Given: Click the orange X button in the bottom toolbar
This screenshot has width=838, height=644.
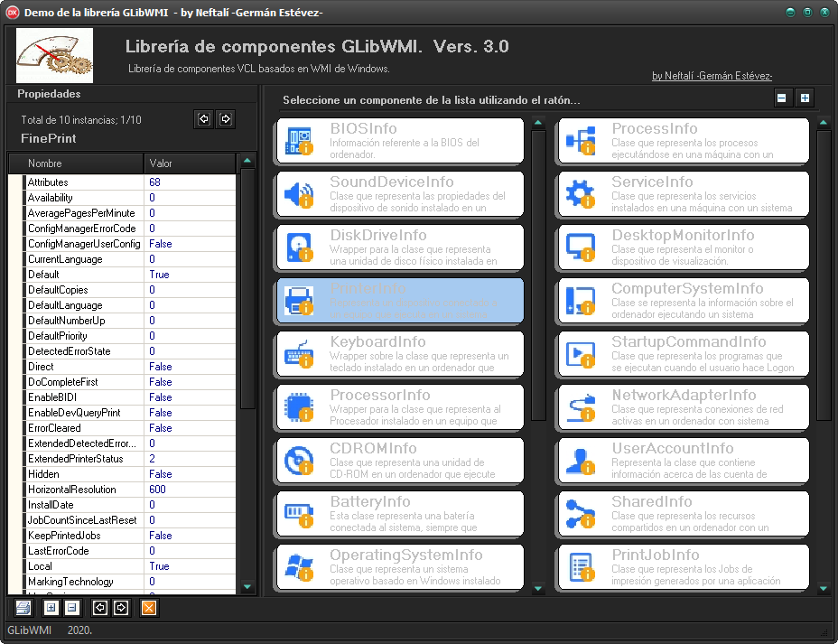Looking at the screenshot, I should pos(149,608).
